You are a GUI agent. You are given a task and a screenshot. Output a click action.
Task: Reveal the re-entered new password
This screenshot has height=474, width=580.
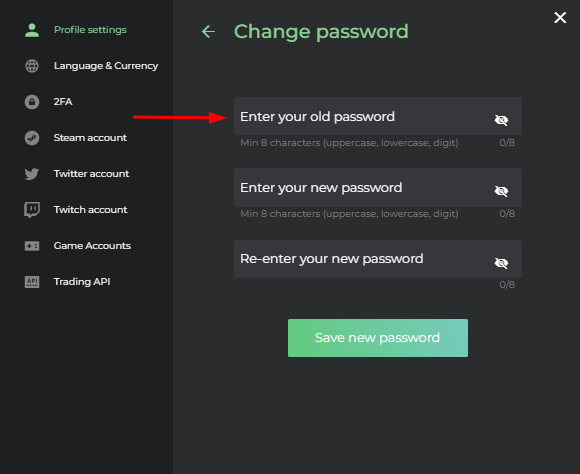(x=501, y=263)
